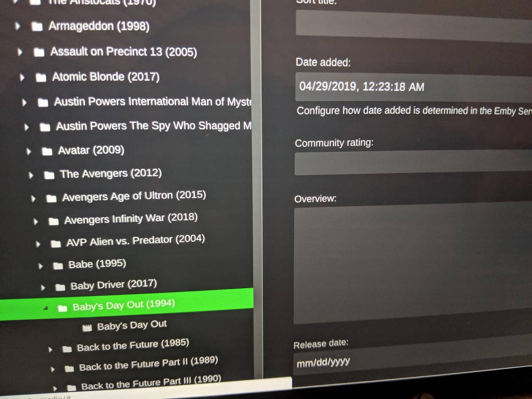Expand AVP Alien vs. Predator arrow
The height and width of the screenshot is (399, 532).
point(39,244)
